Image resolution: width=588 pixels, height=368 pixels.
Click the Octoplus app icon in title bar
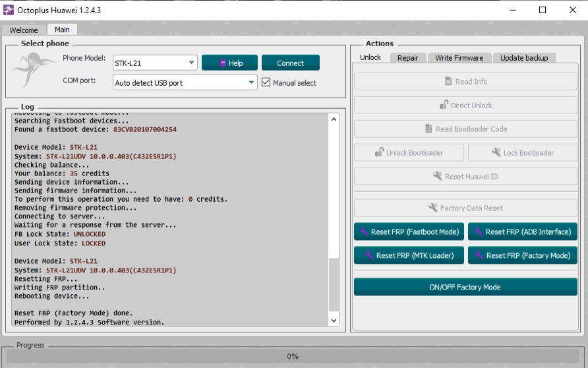(9, 10)
